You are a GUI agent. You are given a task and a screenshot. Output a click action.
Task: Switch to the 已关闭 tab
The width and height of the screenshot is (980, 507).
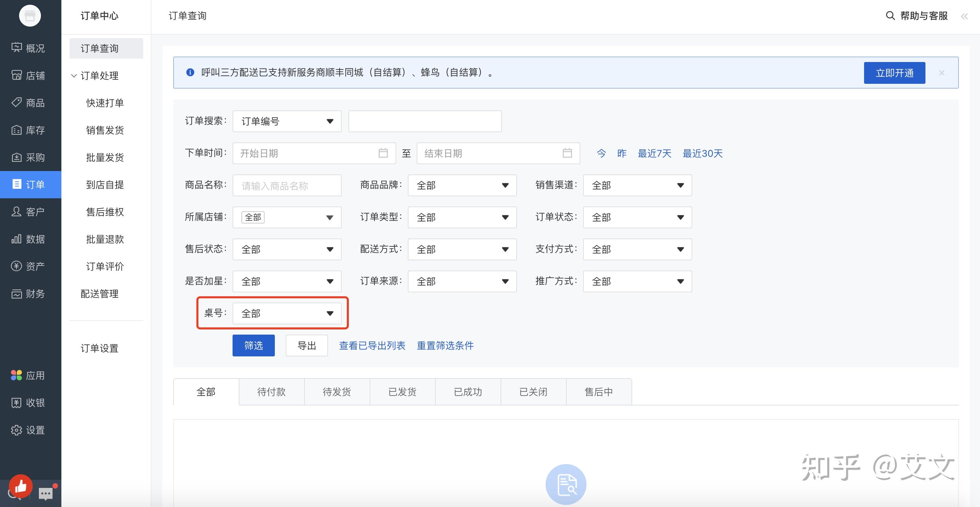(533, 392)
